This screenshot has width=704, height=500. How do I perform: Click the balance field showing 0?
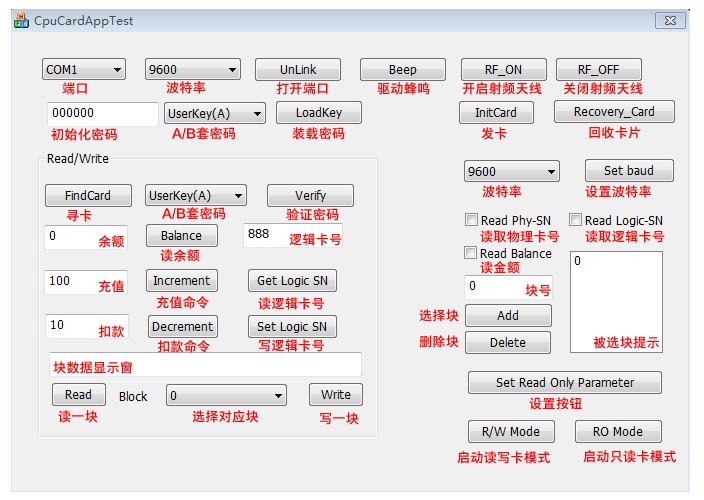(x=86, y=237)
